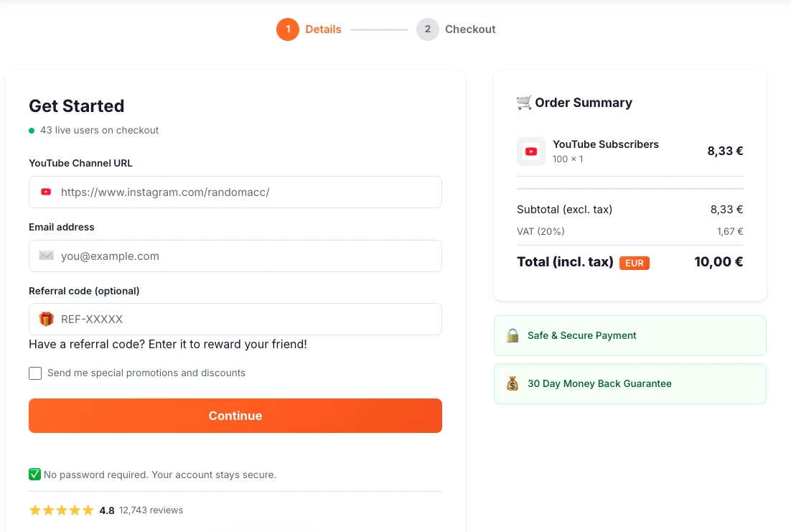
Task: Click into the Email address field
Action: [x=244, y=256]
